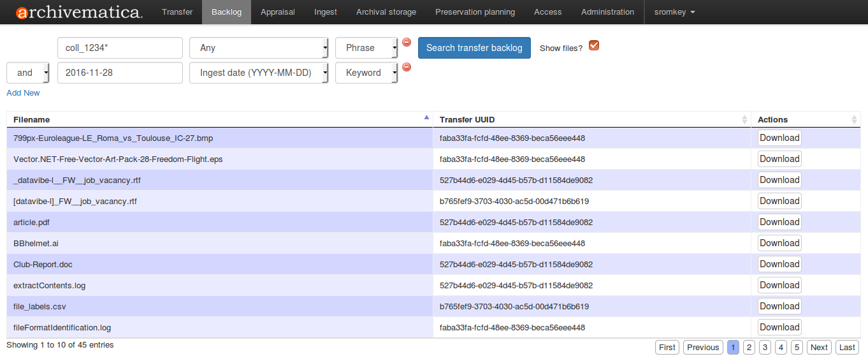868x361 pixels.
Task: Click the Add New link
Action: click(x=23, y=93)
